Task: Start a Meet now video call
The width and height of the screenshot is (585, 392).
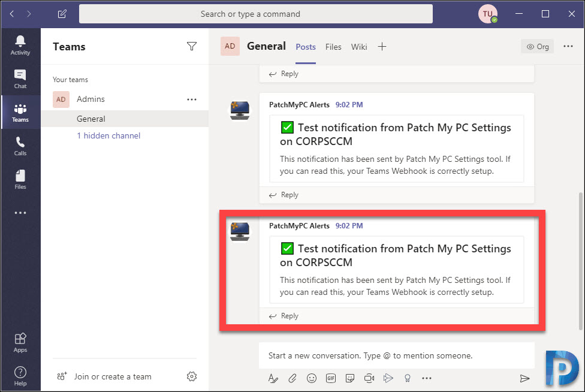Action: (x=369, y=378)
